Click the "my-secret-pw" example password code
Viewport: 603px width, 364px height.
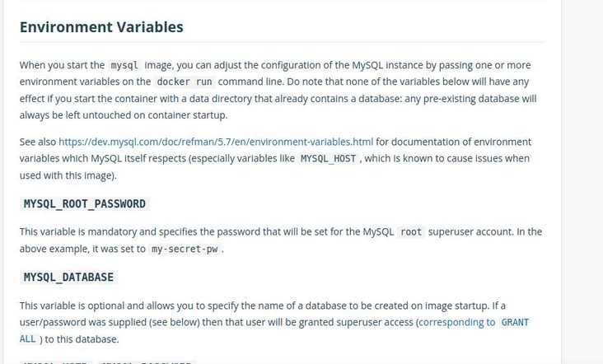coord(185,249)
